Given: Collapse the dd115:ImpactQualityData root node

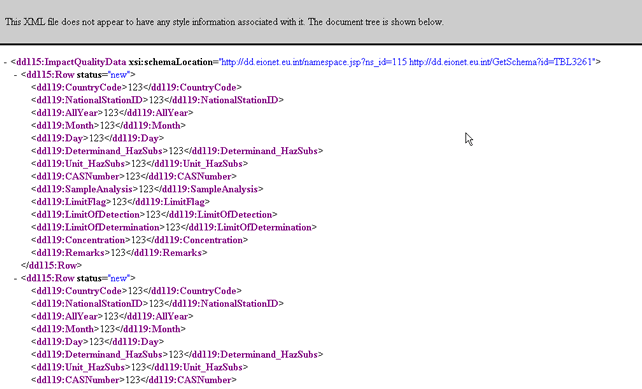Looking at the screenshot, I should pos(5,62).
